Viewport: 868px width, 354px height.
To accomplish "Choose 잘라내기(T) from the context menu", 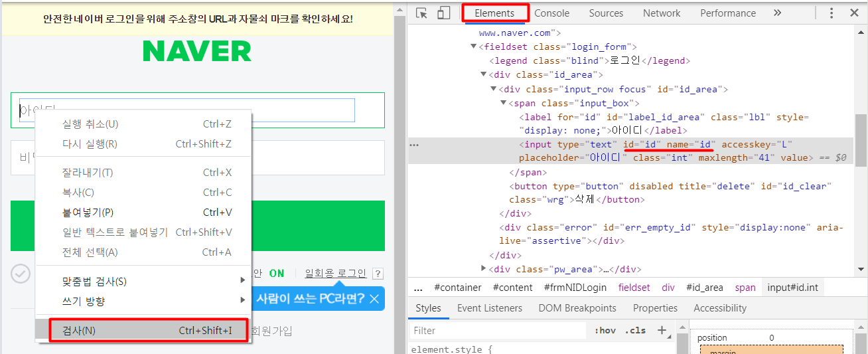I will [x=143, y=173].
